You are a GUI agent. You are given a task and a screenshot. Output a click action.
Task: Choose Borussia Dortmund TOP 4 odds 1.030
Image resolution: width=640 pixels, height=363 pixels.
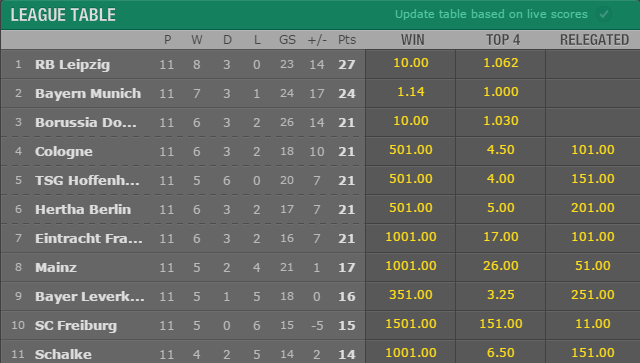coord(500,121)
